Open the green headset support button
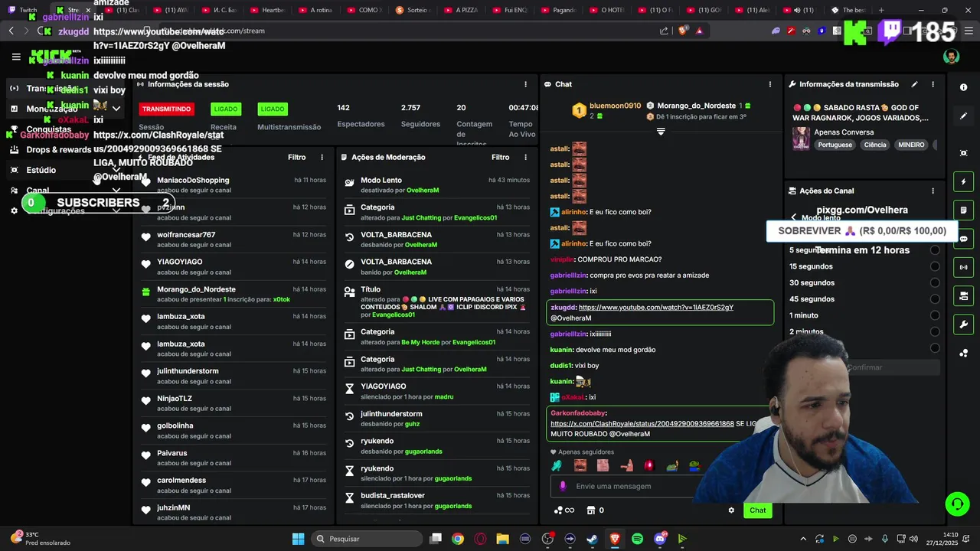980x551 pixels. click(x=957, y=504)
